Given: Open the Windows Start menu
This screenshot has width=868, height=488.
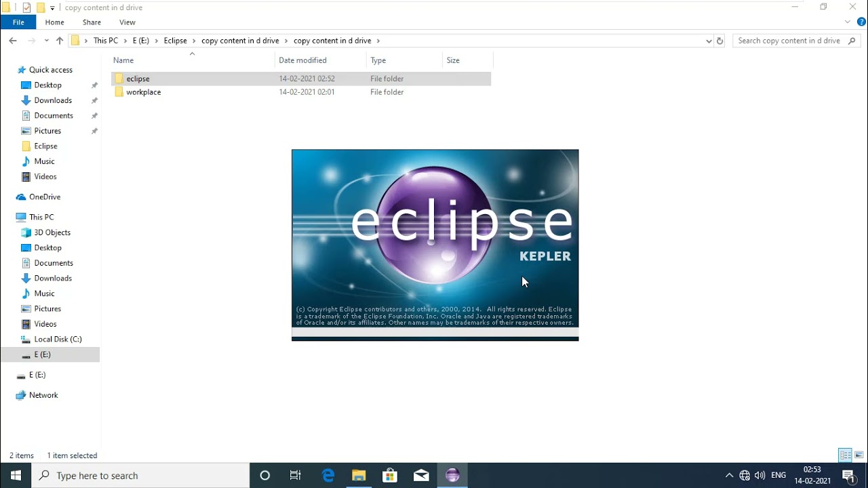Looking at the screenshot, I should coord(16,475).
